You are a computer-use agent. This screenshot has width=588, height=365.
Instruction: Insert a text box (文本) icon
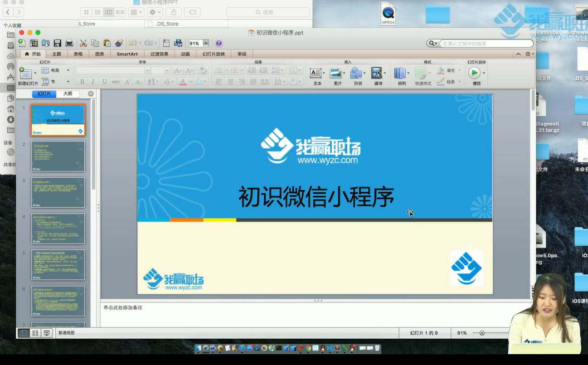(316, 73)
